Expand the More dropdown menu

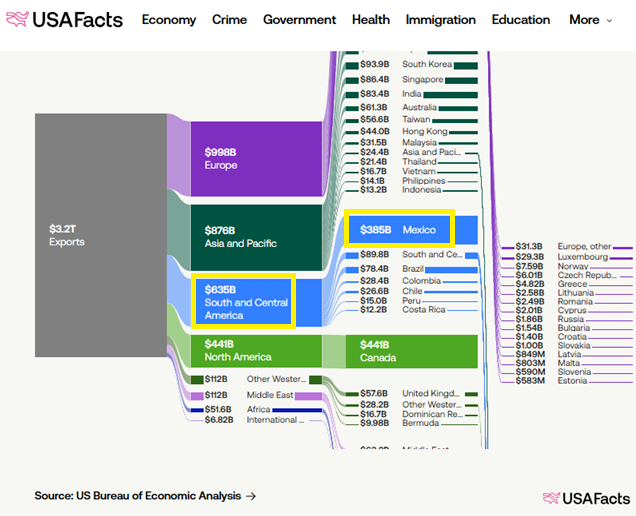click(x=591, y=19)
